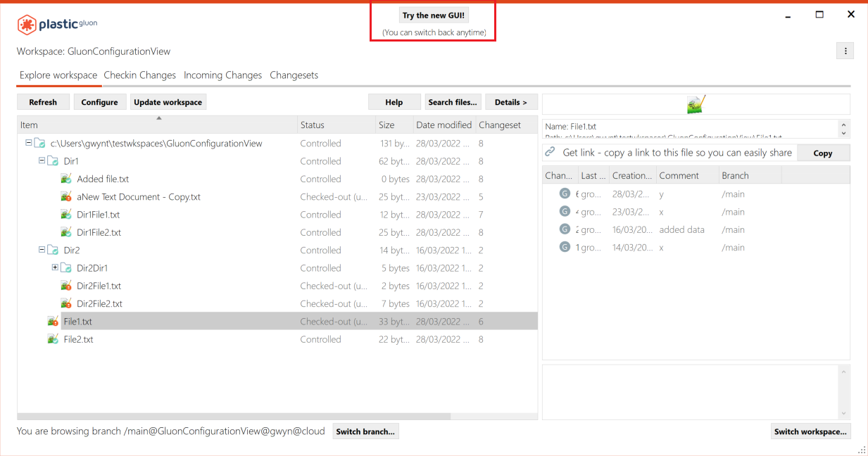Click the Try the new GUI button
This screenshot has height=456, width=868.
coord(432,15)
